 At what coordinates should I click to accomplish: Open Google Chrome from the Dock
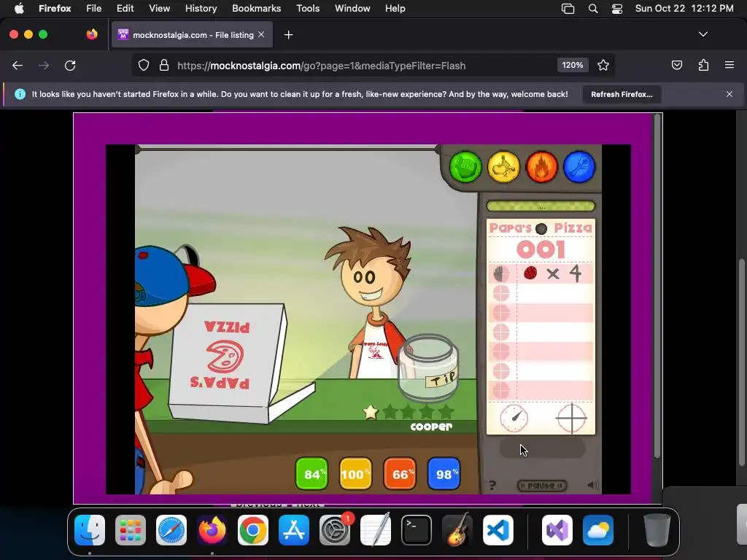pyautogui.click(x=253, y=530)
